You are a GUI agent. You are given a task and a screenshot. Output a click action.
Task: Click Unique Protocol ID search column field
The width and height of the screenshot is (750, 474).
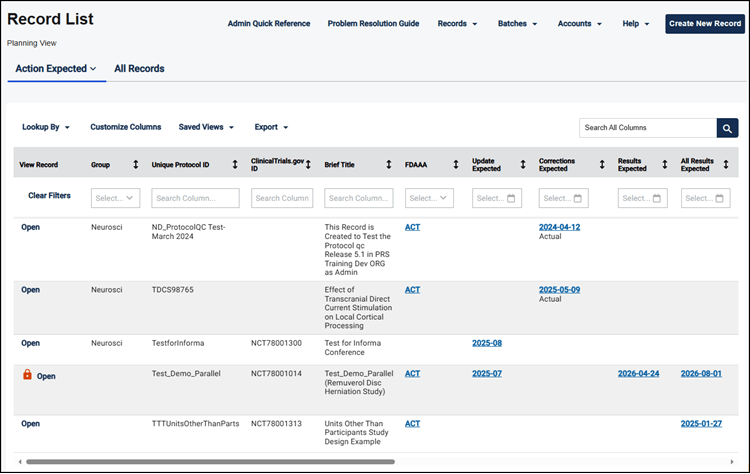click(x=195, y=198)
